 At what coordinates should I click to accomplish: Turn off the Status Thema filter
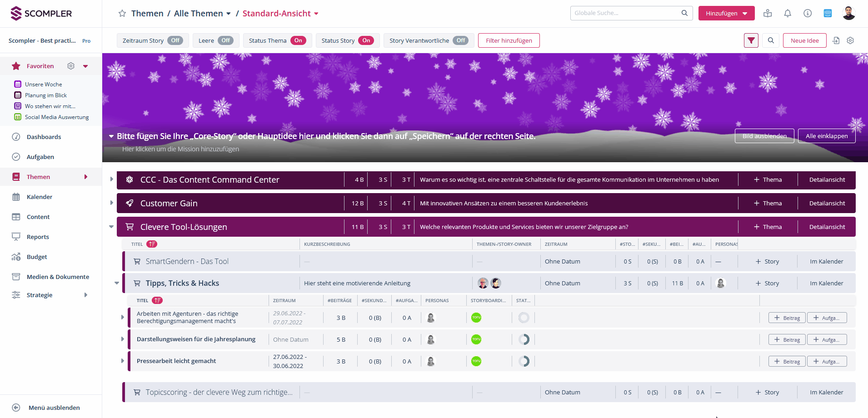(x=298, y=40)
